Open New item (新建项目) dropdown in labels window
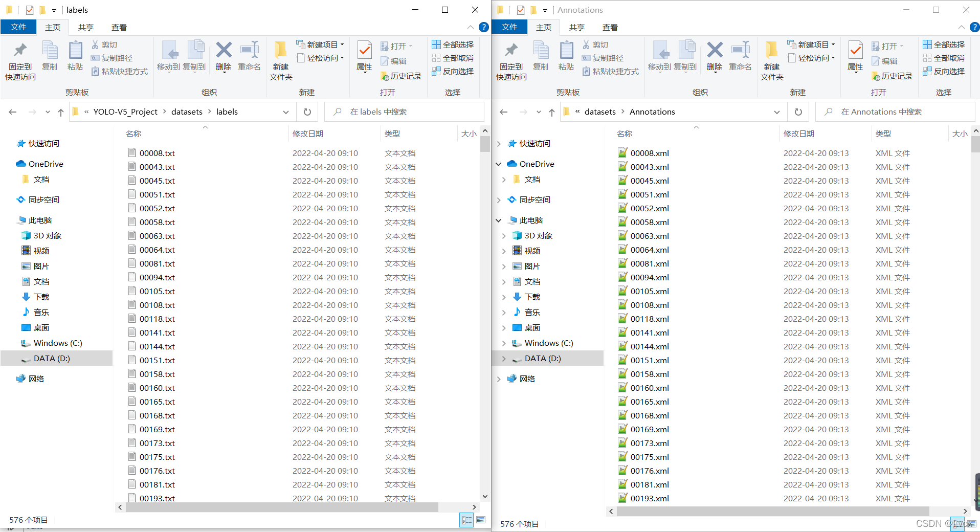Viewport: 980px width, 532px height. click(320, 45)
